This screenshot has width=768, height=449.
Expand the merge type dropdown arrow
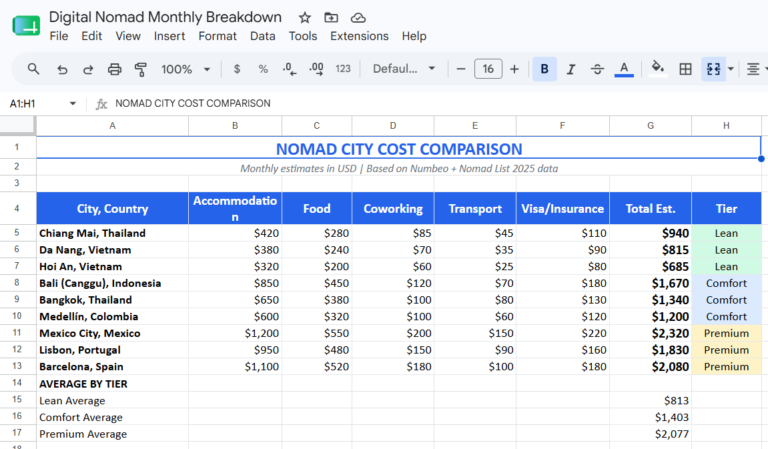[731, 69]
